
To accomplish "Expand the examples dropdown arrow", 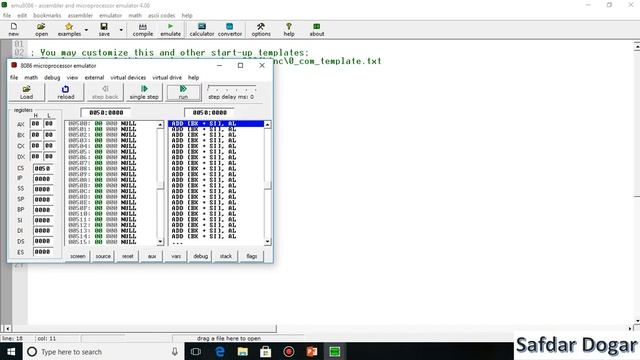I will tap(86, 30).
